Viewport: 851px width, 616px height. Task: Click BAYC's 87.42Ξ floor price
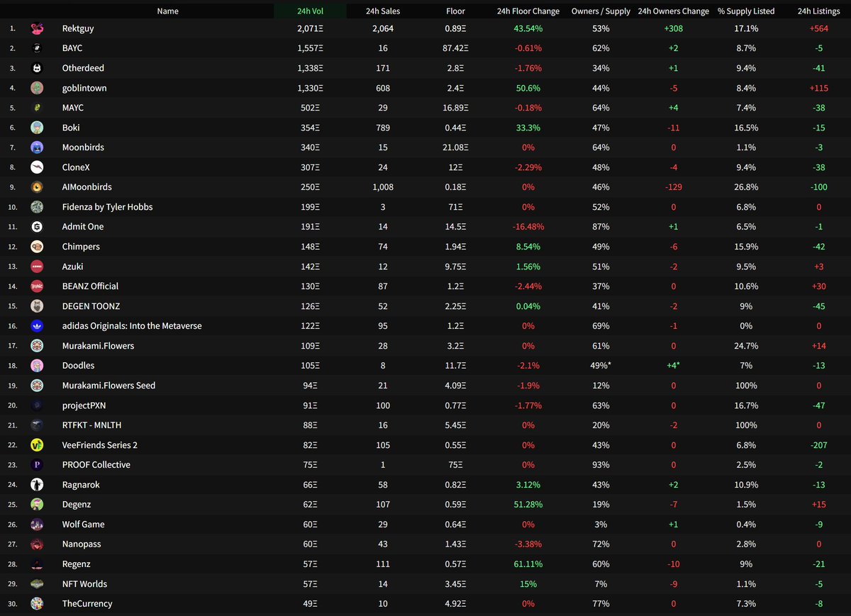(x=455, y=48)
